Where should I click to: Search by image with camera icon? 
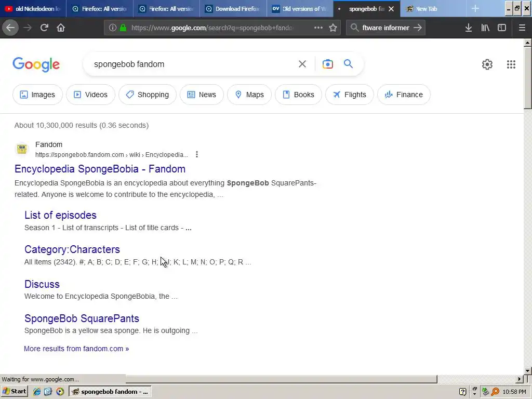point(327,64)
